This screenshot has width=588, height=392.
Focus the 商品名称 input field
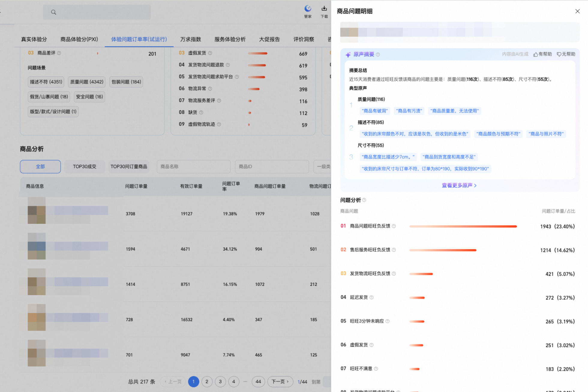coord(193,167)
